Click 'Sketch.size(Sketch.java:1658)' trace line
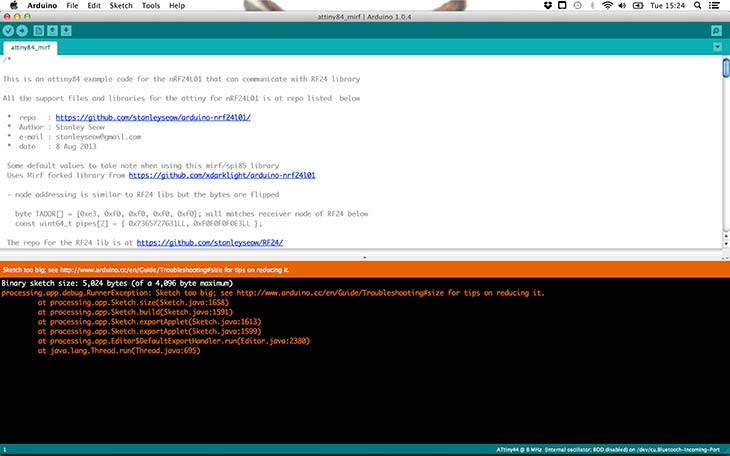This screenshot has width=730, height=456. coord(133,302)
